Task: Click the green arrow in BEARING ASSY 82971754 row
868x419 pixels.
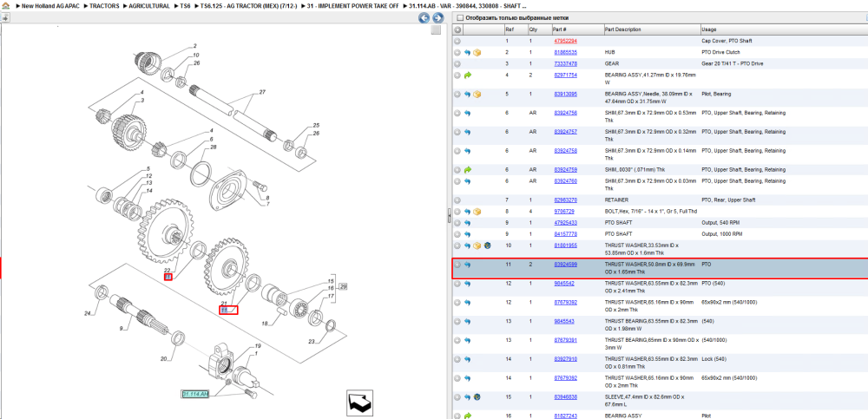Action: tap(467, 75)
